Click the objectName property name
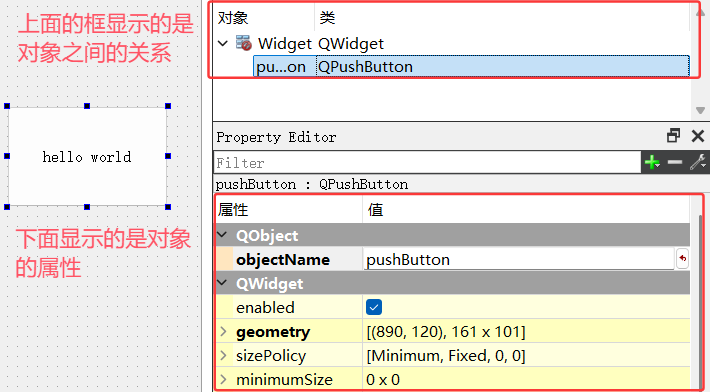Screen dimensions: 710x392 tap(283, 260)
